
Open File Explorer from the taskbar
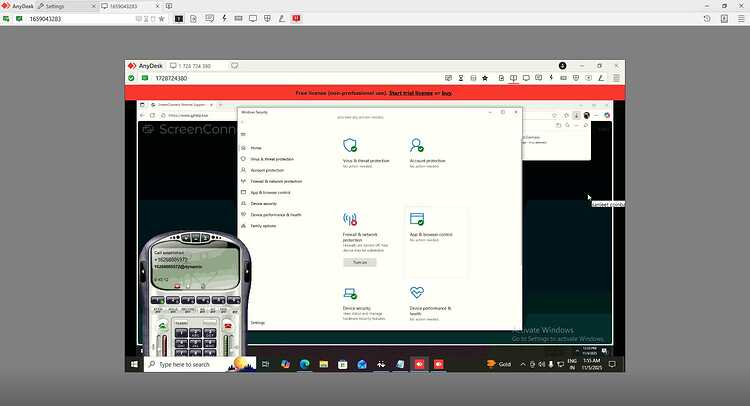click(323, 364)
